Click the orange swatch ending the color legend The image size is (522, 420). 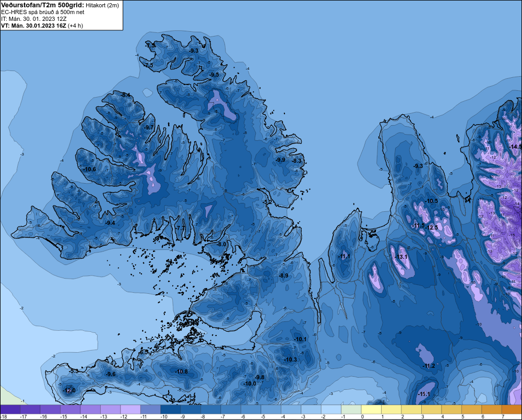tap(512, 409)
